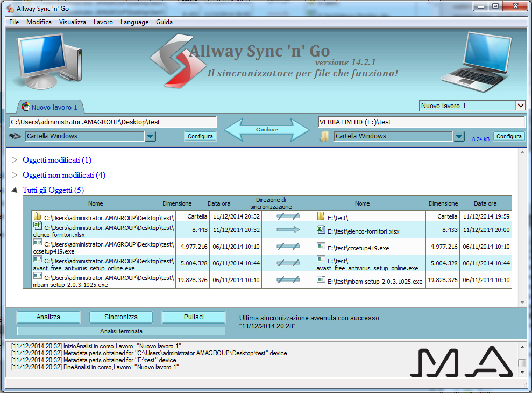This screenshot has height=393, width=532.
Task: Click Excel icon of left elenco-fornitori.xlsx
Action: tap(37, 226)
